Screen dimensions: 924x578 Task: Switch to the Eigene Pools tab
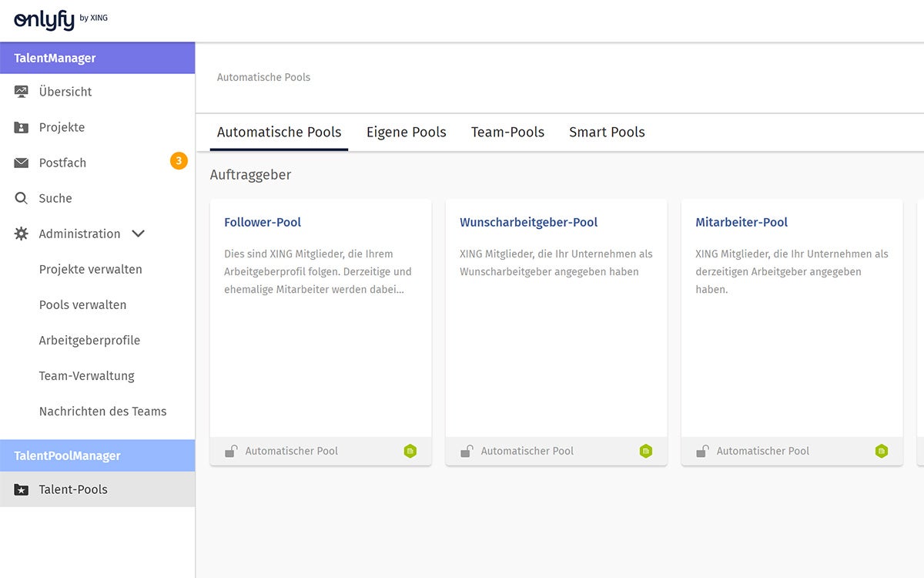[406, 132]
